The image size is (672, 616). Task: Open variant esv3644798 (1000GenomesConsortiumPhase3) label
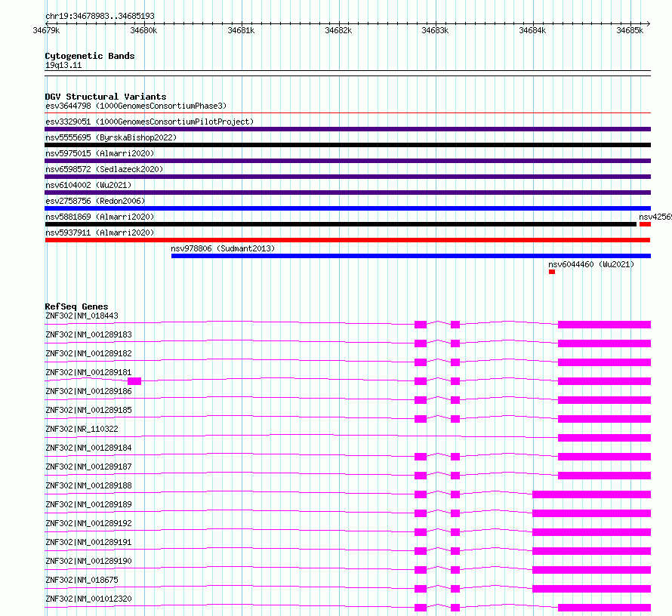[x=136, y=106]
